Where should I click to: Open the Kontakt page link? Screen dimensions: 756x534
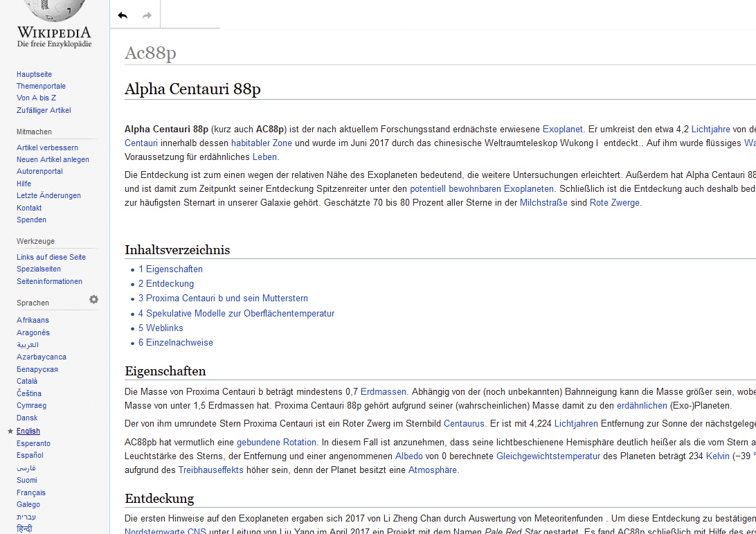tap(29, 208)
